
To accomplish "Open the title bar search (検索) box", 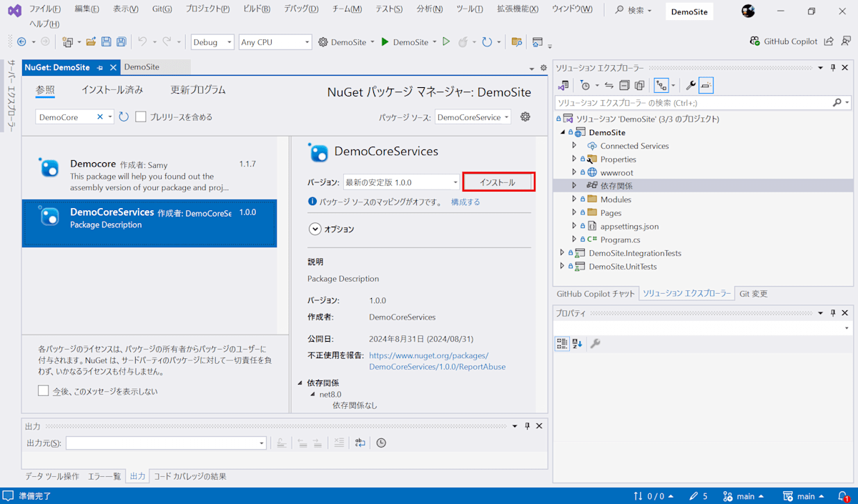I will click(633, 10).
